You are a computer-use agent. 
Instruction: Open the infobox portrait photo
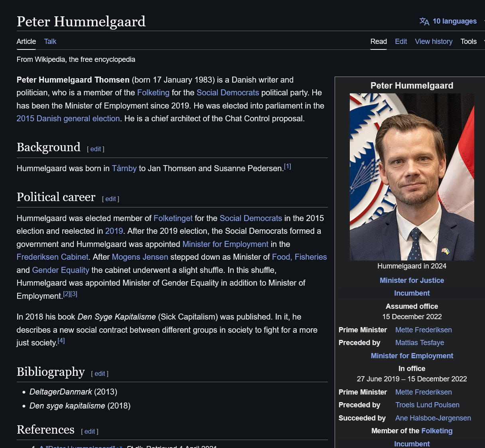412,177
